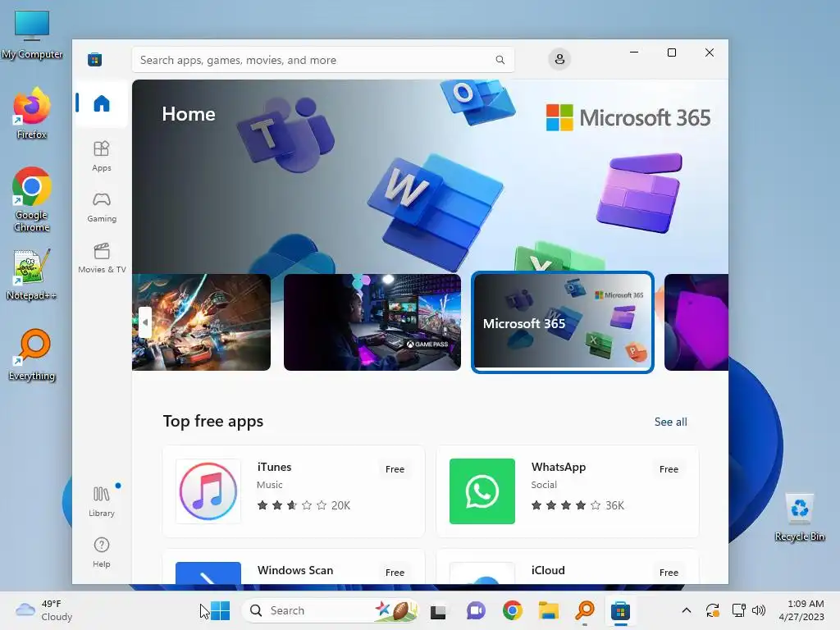Click Microsoft Store taskbar icon
The image size is (840, 630).
[x=620, y=610]
